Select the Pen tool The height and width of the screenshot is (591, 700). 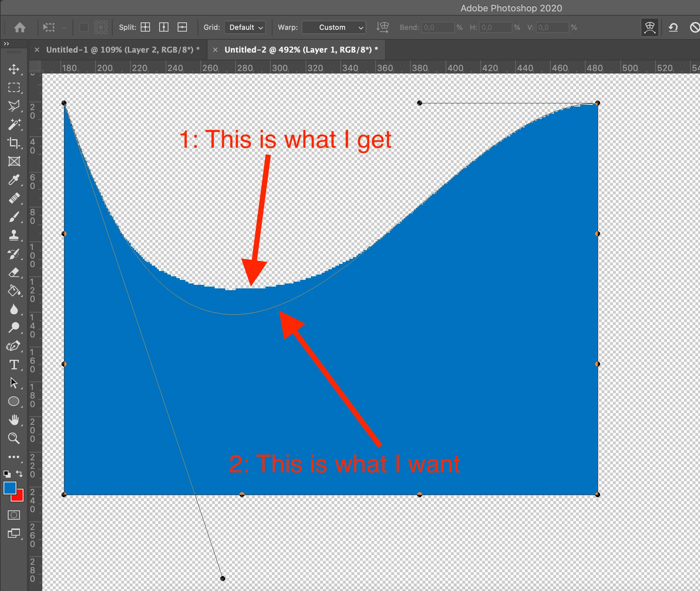(x=14, y=346)
